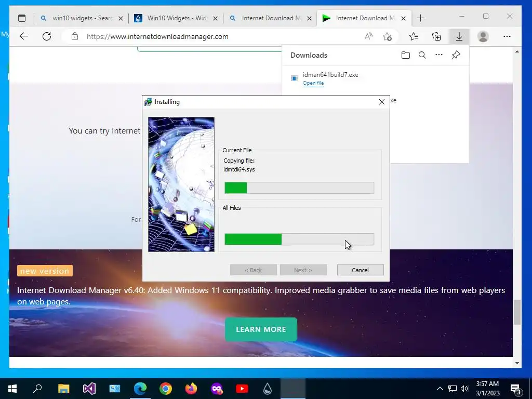The height and width of the screenshot is (399, 532).
Task: Refresh the current page
Action: [x=47, y=36]
